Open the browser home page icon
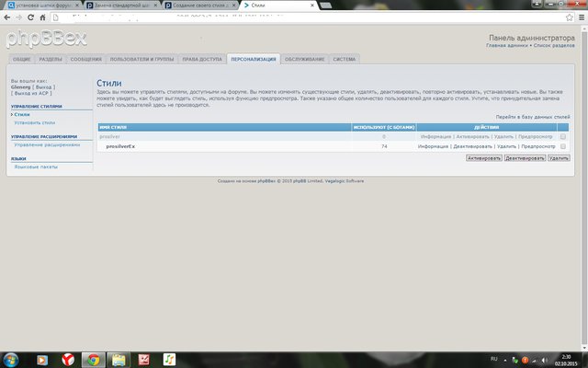This screenshot has height=368, width=588. (x=42, y=17)
